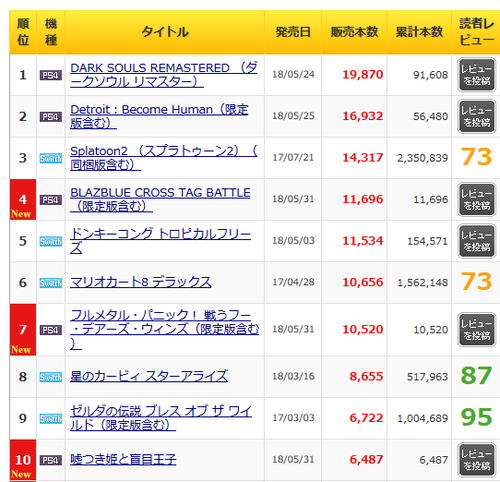Viewport: 500px width, 482px height.
Task: Click タイトル column header
Action: click(x=165, y=32)
